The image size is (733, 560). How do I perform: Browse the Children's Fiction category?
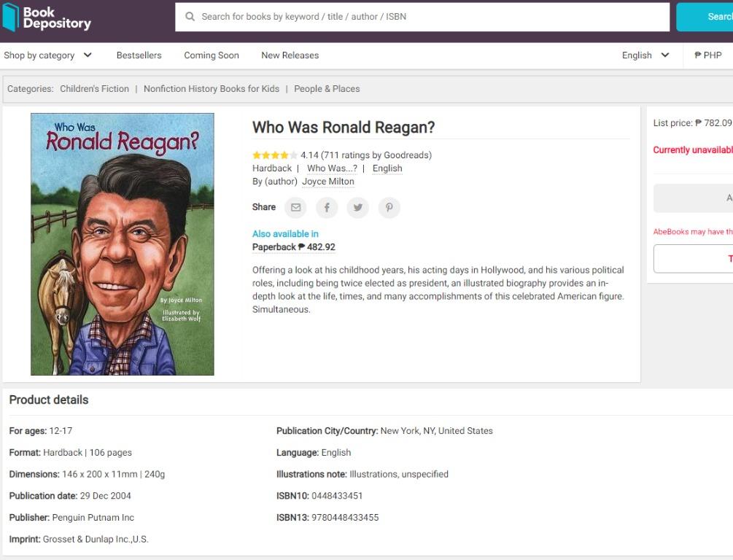click(x=94, y=88)
